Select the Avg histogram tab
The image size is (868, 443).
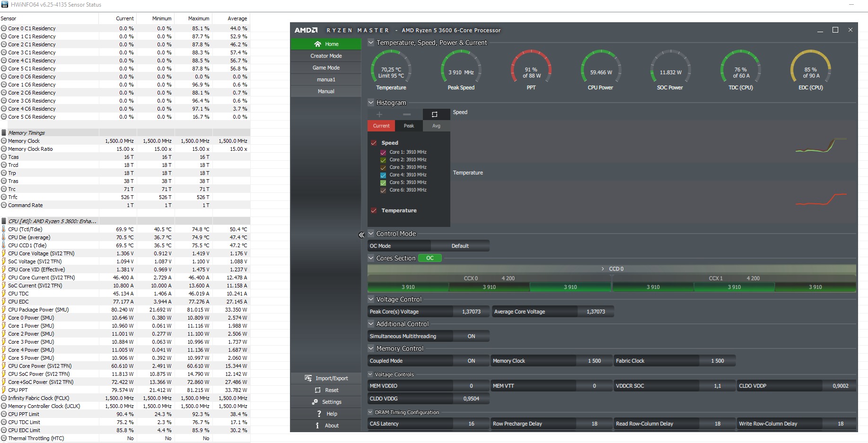click(436, 126)
